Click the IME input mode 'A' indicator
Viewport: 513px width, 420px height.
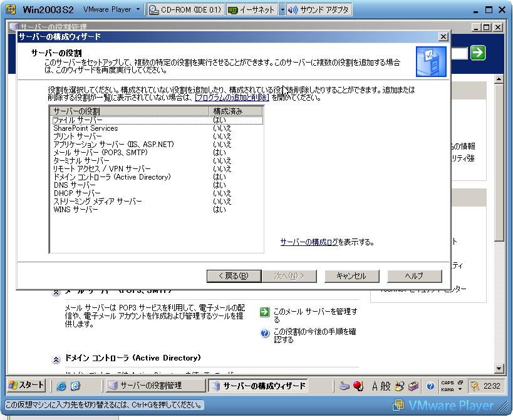375,386
